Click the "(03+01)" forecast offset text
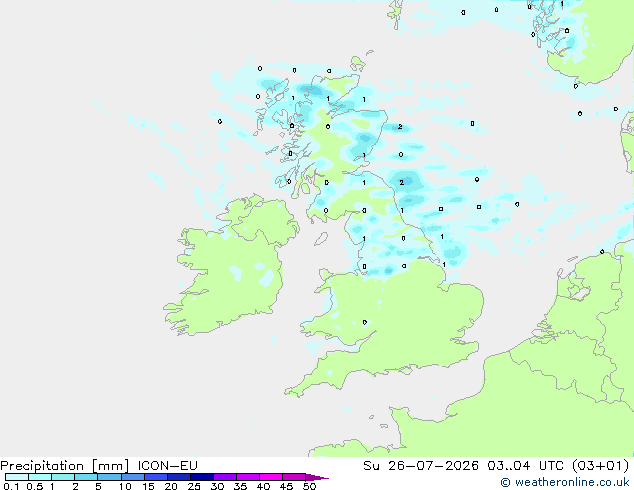This screenshot has height=490, width=634. [601, 466]
